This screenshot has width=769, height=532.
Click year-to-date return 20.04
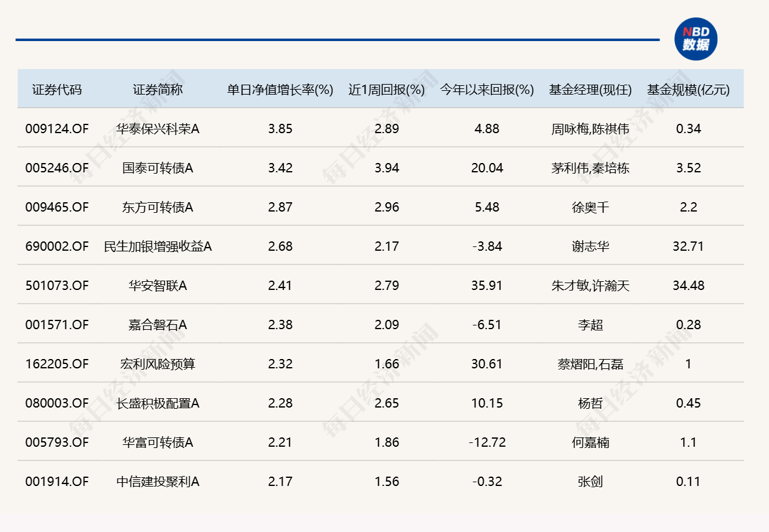point(487,168)
